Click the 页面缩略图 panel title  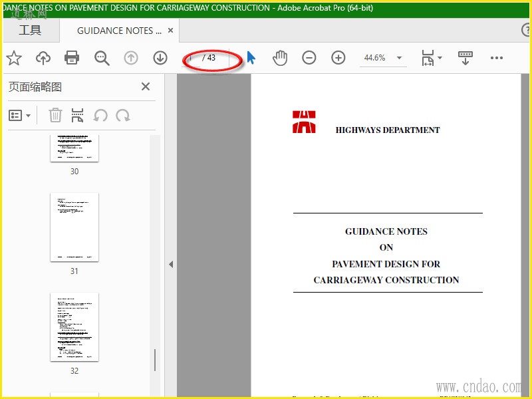[x=35, y=87]
